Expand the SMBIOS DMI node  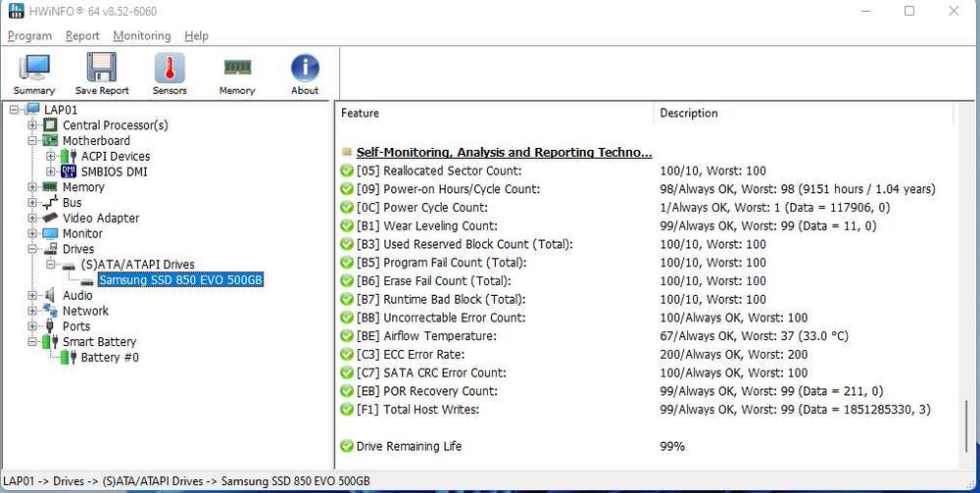[51, 172]
